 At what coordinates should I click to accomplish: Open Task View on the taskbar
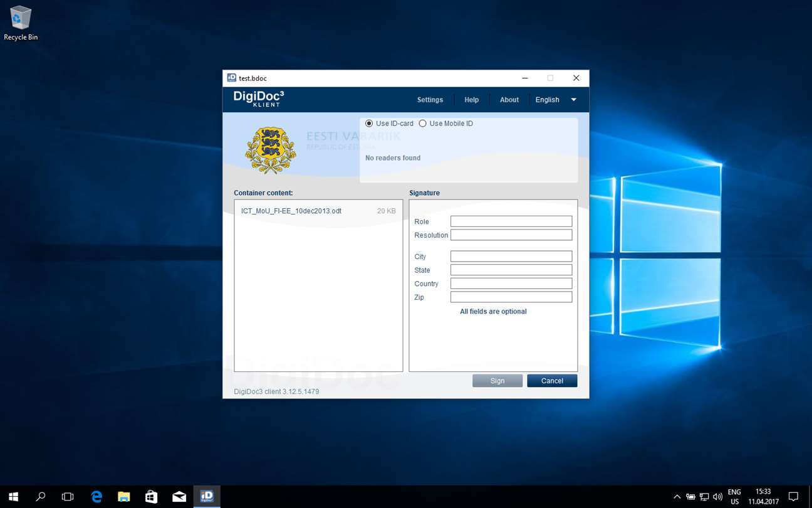[x=68, y=497]
